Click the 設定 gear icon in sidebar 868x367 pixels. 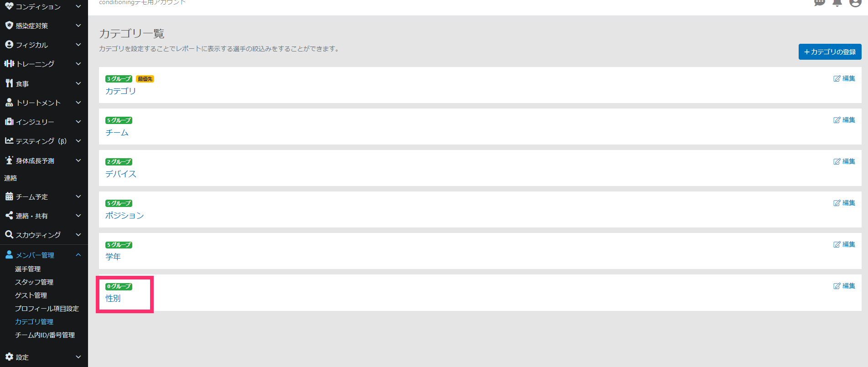pos(9,357)
